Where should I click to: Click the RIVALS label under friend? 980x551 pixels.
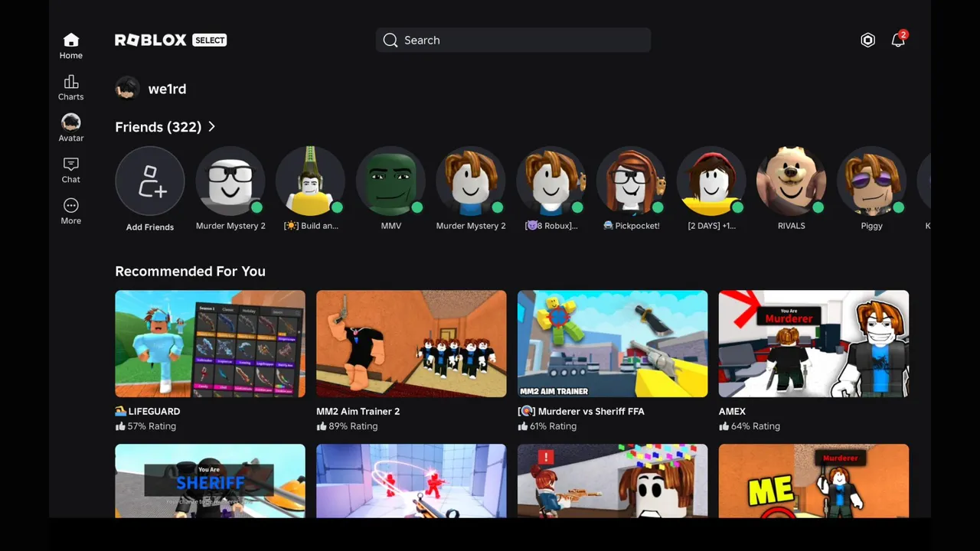(791, 226)
